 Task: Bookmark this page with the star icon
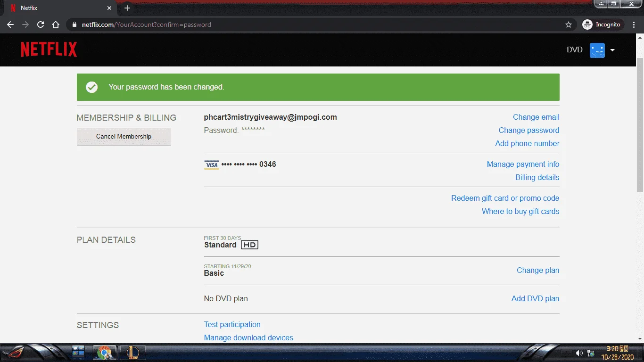click(x=569, y=25)
